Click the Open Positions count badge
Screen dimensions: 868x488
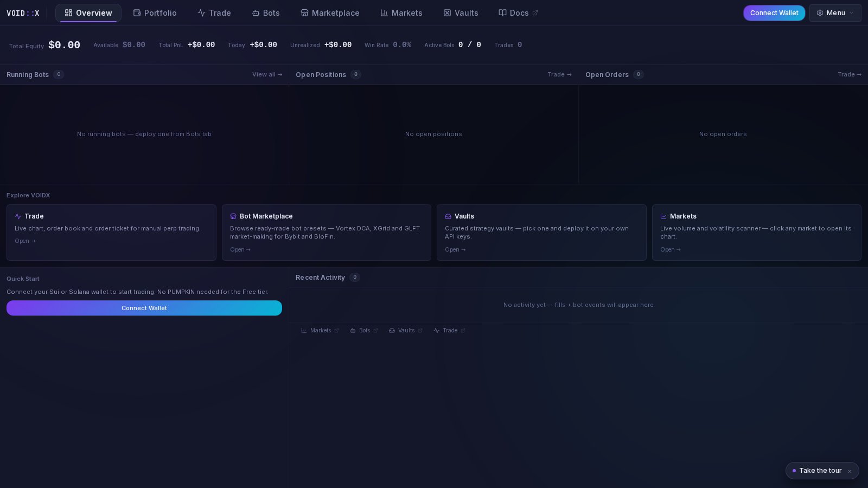pyautogui.click(x=356, y=74)
